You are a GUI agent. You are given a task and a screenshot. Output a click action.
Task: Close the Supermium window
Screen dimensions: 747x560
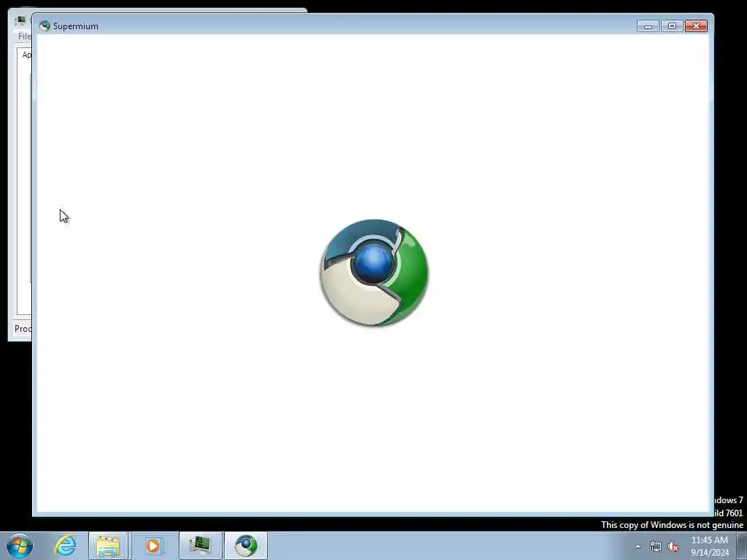click(x=696, y=26)
